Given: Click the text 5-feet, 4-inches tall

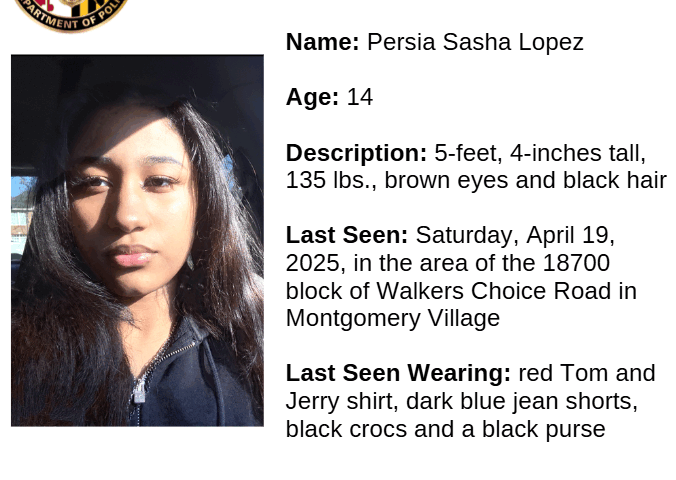Looking at the screenshot, I should (540, 153).
